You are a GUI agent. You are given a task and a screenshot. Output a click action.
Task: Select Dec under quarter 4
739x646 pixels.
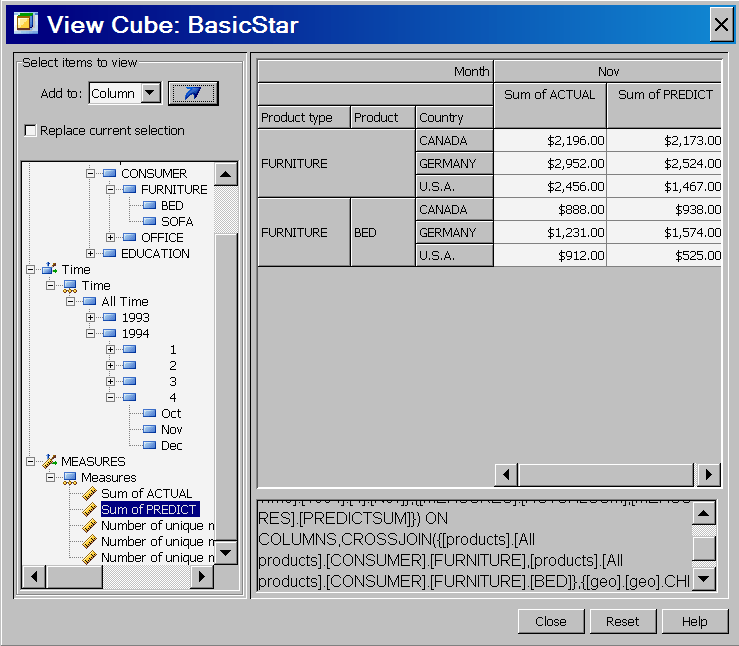pyautogui.click(x=171, y=445)
